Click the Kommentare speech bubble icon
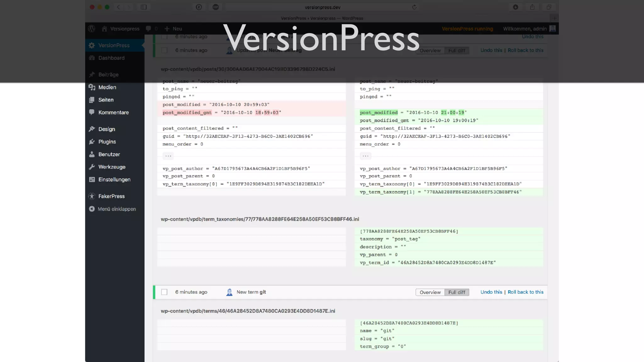 (92, 112)
